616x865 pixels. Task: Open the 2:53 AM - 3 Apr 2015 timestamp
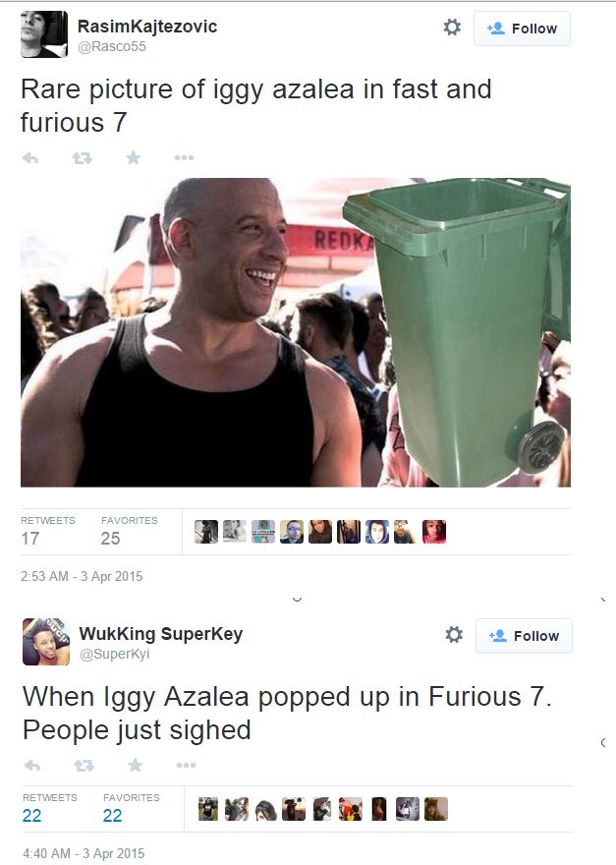[x=82, y=576]
